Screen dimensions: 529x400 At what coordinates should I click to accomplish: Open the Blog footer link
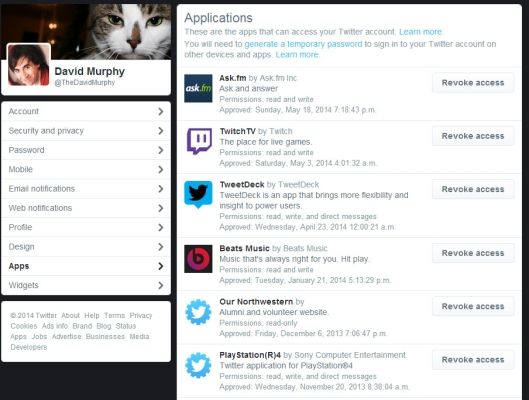point(104,326)
